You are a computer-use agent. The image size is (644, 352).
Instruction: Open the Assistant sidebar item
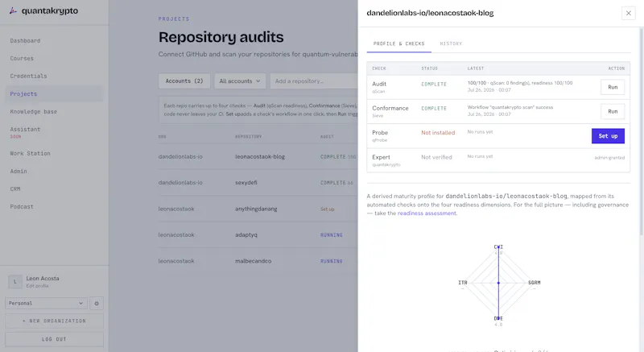[x=26, y=130]
